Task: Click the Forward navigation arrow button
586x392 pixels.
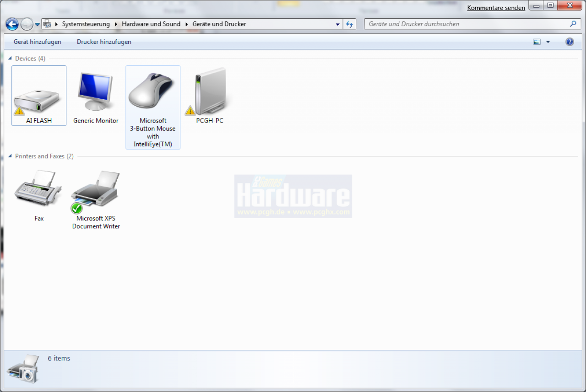Action: pyautogui.click(x=27, y=24)
